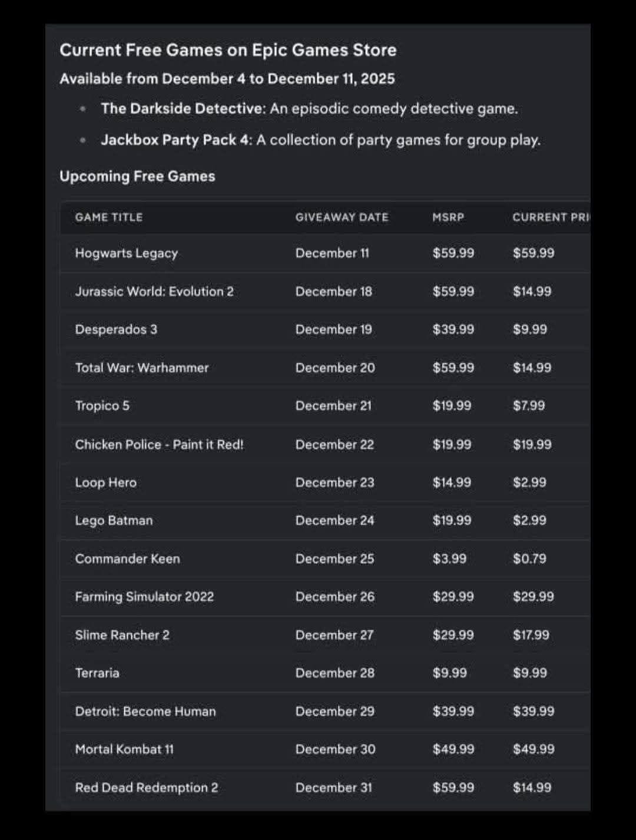Screen dimensions: 636x840
Task: Click December 25 giveaway date cell
Action: pyautogui.click(x=334, y=558)
